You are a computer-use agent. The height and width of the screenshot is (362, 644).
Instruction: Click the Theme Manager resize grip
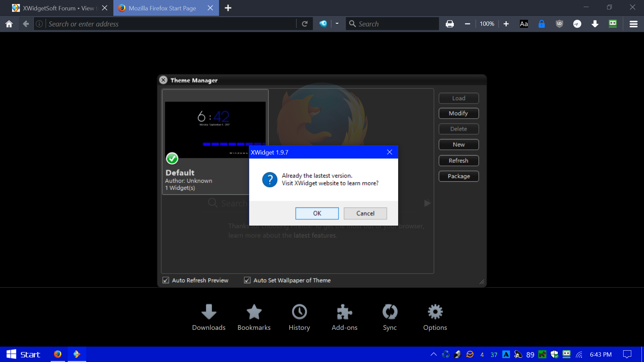(x=482, y=282)
